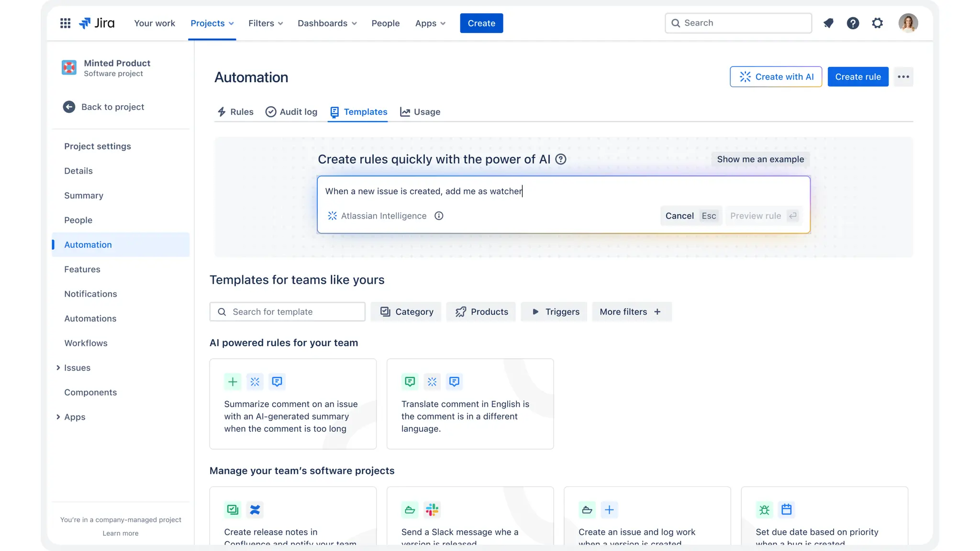Switch to the Usage tab

click(x=420, y=111)
